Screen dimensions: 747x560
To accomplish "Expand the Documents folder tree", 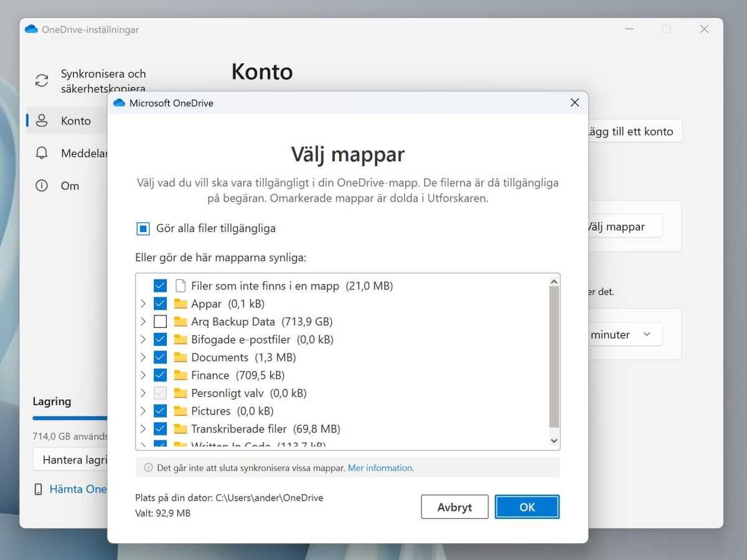I will coord(142,357).
